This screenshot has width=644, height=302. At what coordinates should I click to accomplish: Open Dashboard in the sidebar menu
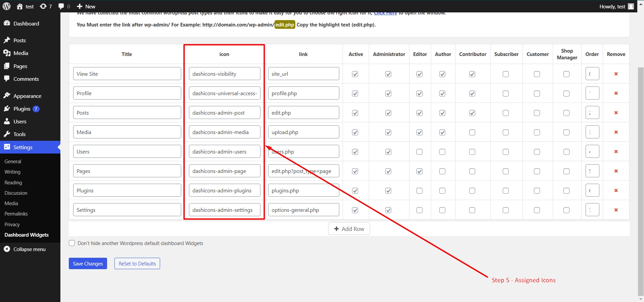[30, 23]
